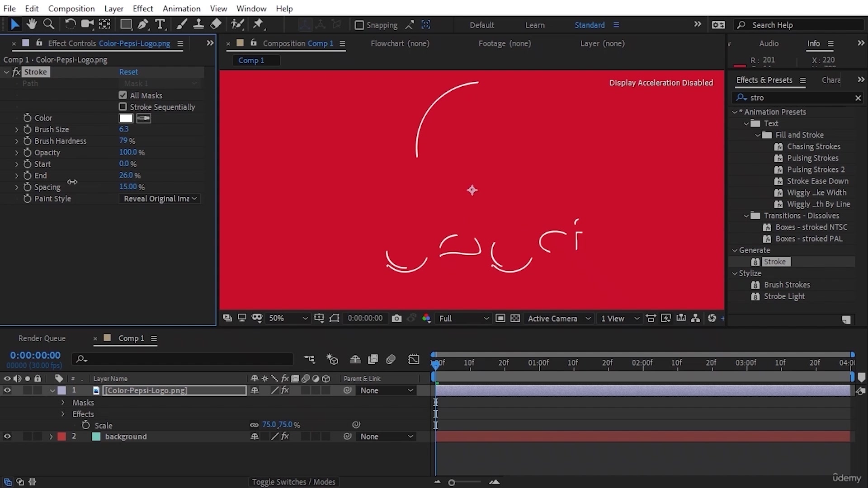Select the Puppet Pin tool
This screenshot has height=488, width=868.
(258, 24)
